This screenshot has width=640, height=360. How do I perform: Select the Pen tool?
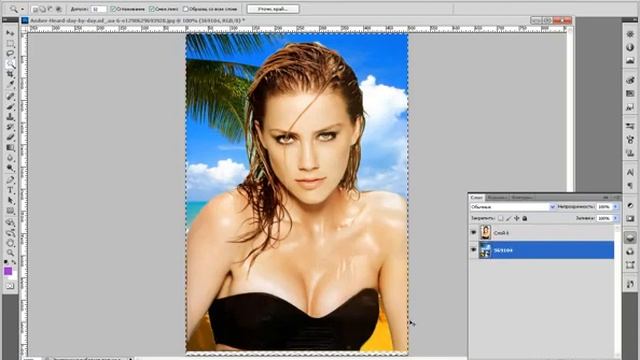tap(10, 180)
